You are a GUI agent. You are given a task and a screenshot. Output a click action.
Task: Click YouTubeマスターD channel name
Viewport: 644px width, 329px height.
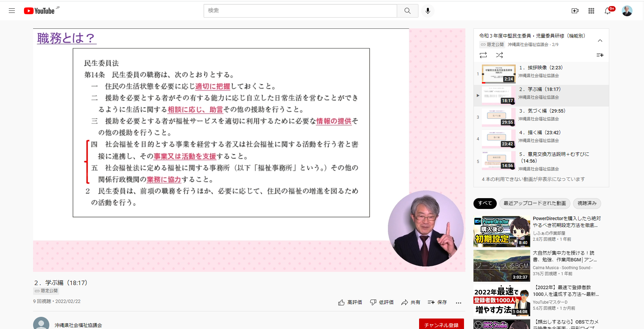click(x=550, y=302)
